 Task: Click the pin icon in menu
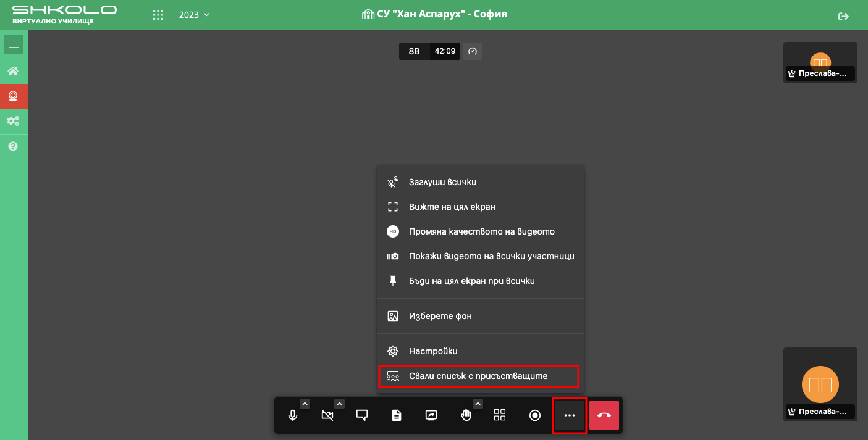pyautogui.click(x=393, y=281)
